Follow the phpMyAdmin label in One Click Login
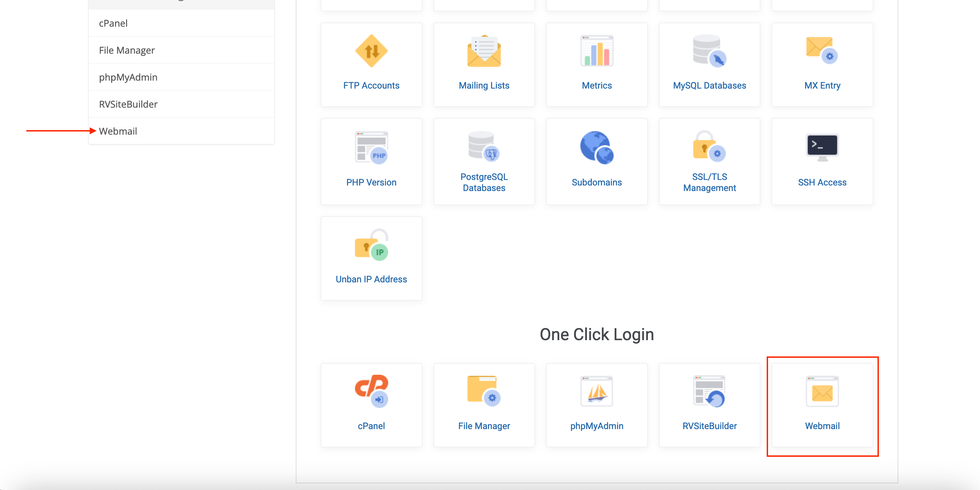This screenshot has width=980, height=490. (597, 426)
